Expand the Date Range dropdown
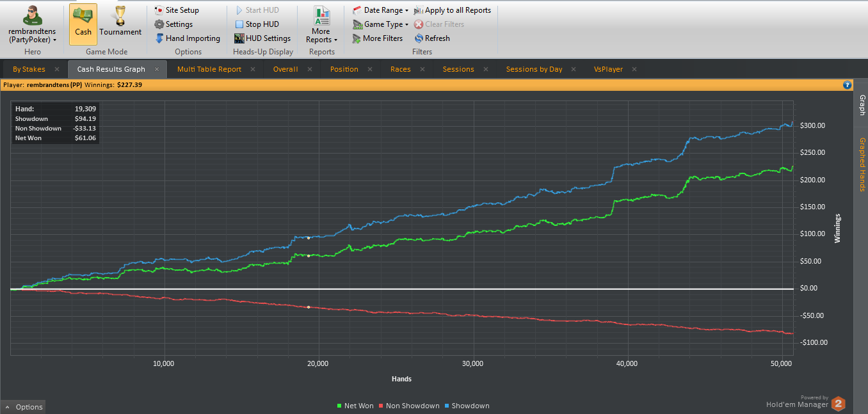This screenshot has height=414, width=868. [x=381, y=10]
